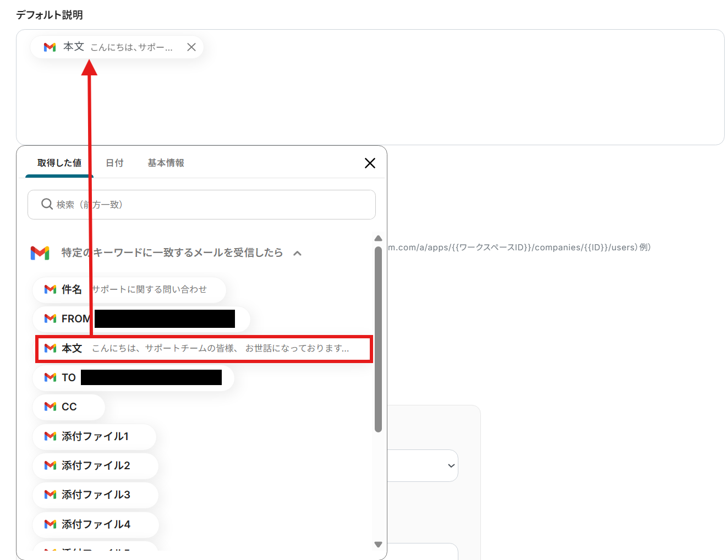This screenshot has height=560, width=728.
Task: Select the FROM value chip
Action: pyautogui.click(x=141, y=319)
